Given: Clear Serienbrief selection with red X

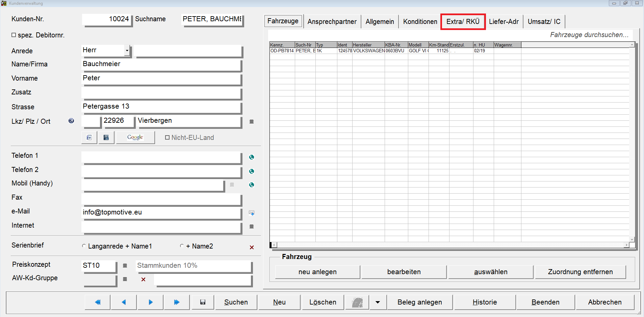Looking at the screenshot, I should [252, 247].
